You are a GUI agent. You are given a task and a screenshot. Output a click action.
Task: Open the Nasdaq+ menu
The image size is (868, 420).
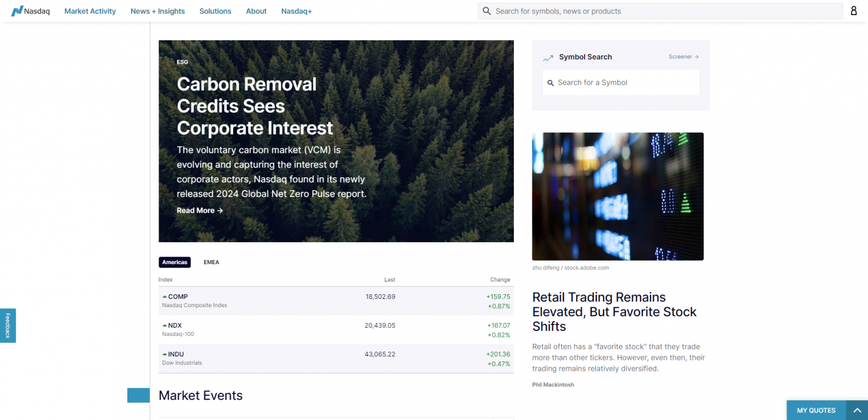[296, 11]
